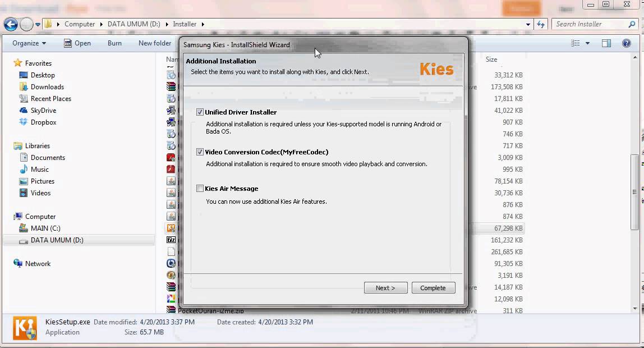
Task: Click the Explorer forward arrow
Action: (26, 24)
